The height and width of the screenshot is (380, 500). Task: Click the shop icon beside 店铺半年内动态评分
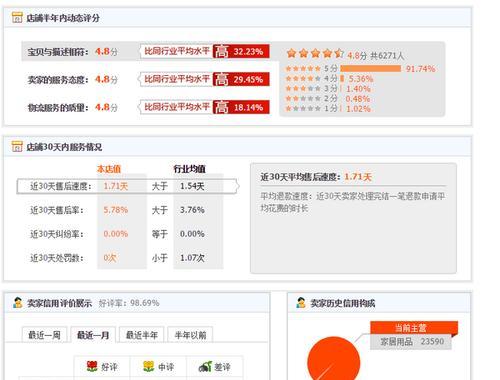(x=17, y=17)
